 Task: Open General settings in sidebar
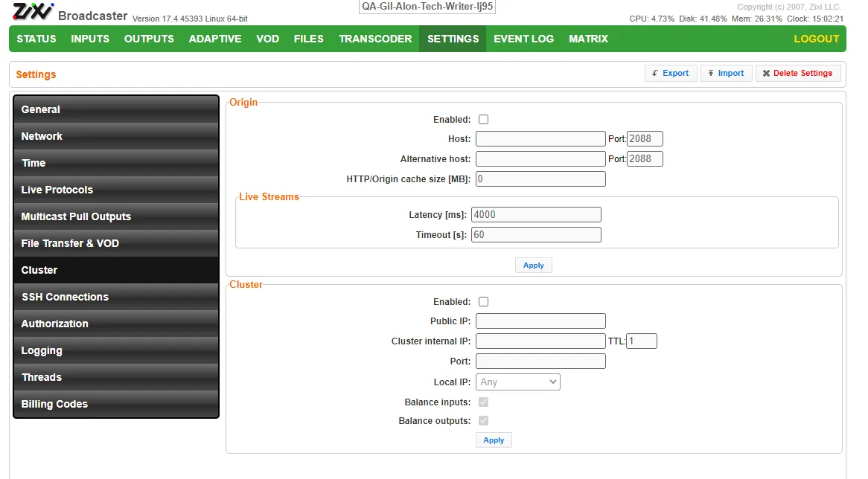[116, 109]
